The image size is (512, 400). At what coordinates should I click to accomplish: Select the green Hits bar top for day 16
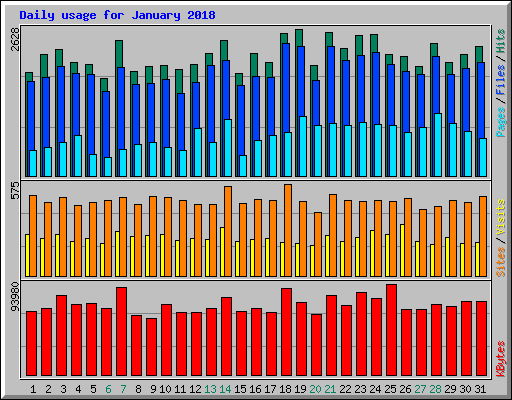point(254,65)
